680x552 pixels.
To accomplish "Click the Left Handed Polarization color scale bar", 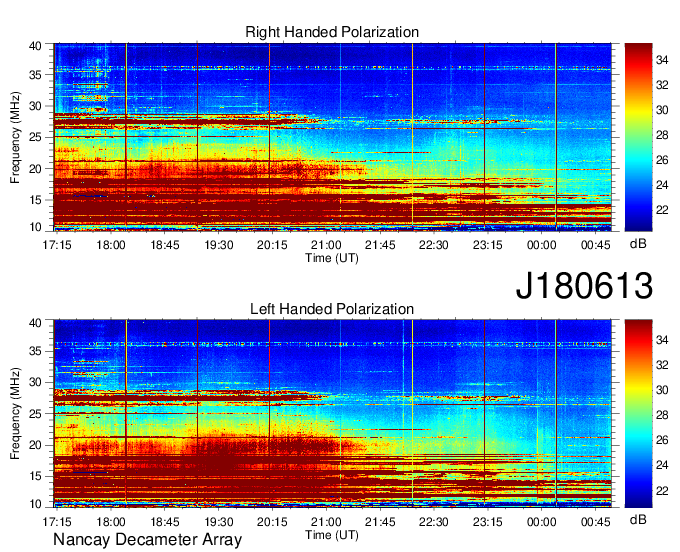I will coord(638,414).
